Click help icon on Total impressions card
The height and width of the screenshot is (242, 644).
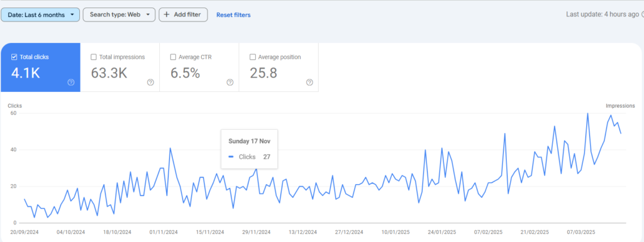[150, 83]
